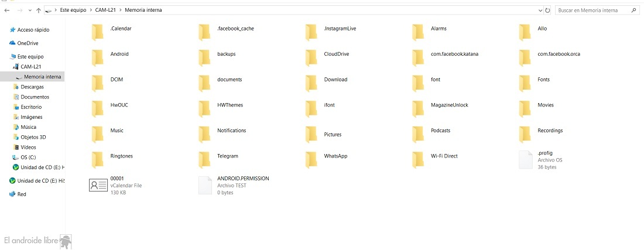Click the Buscar en Memoria interna field
This screenshot has width=644, height=250.
597,11
